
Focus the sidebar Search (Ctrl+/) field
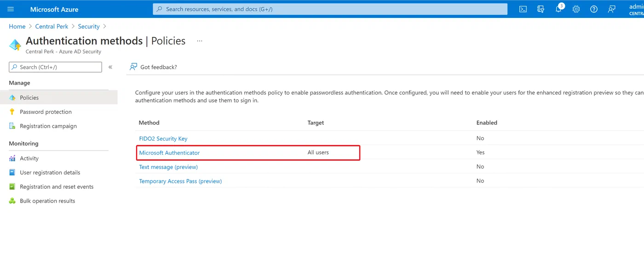[x=55, y=67]
